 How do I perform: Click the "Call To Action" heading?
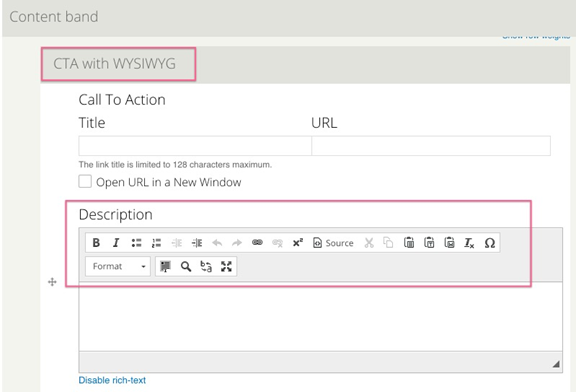click(x=122, y=100)
